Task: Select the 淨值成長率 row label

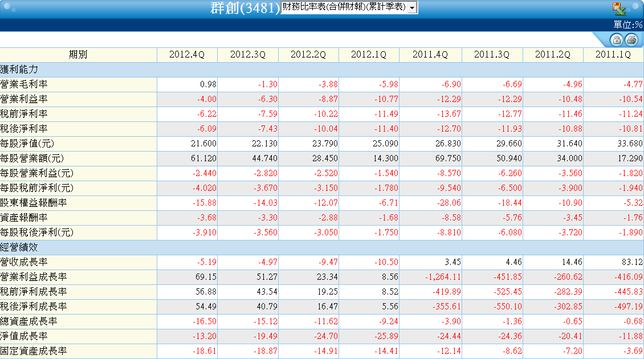Action: pyautogui.click(x=24, y=336)
